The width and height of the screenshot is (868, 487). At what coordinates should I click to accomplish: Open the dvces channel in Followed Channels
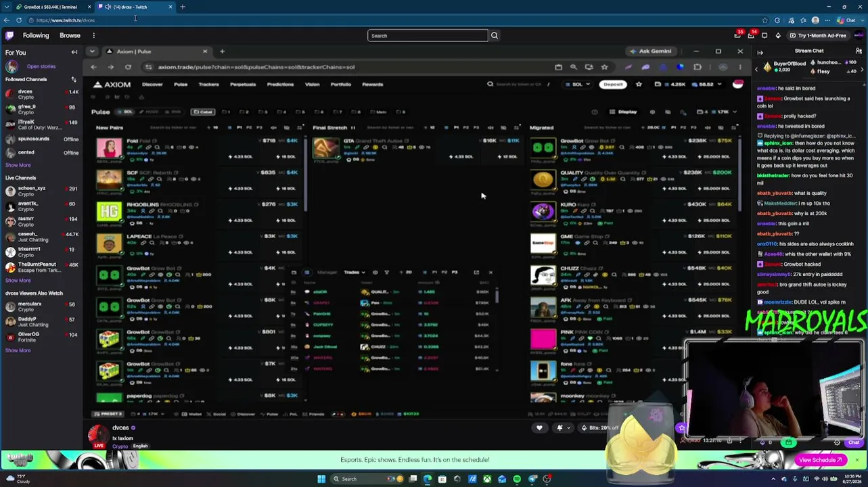(41, 94)
